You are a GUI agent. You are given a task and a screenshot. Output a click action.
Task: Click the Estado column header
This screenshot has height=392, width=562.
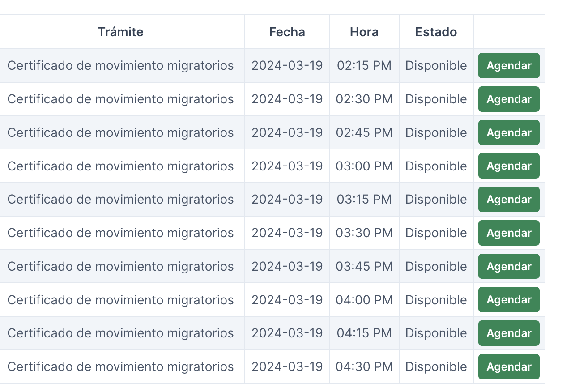point(436,32)
